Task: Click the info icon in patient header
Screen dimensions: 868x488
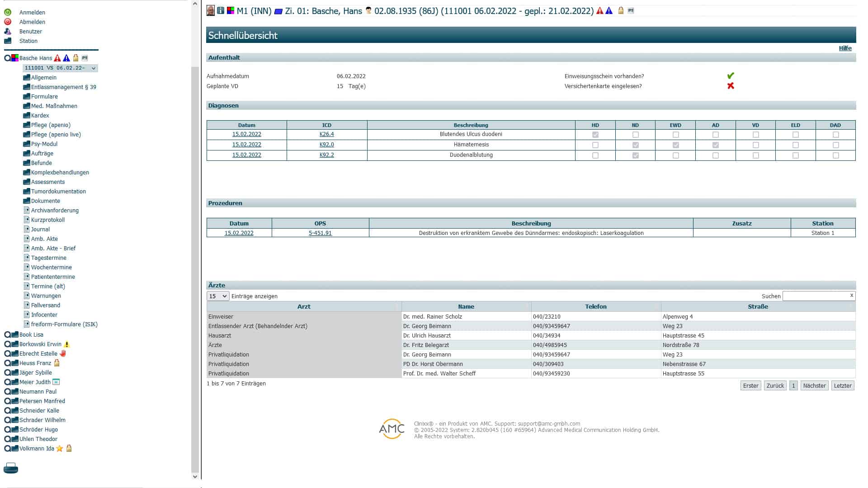Action: point(221,10)
